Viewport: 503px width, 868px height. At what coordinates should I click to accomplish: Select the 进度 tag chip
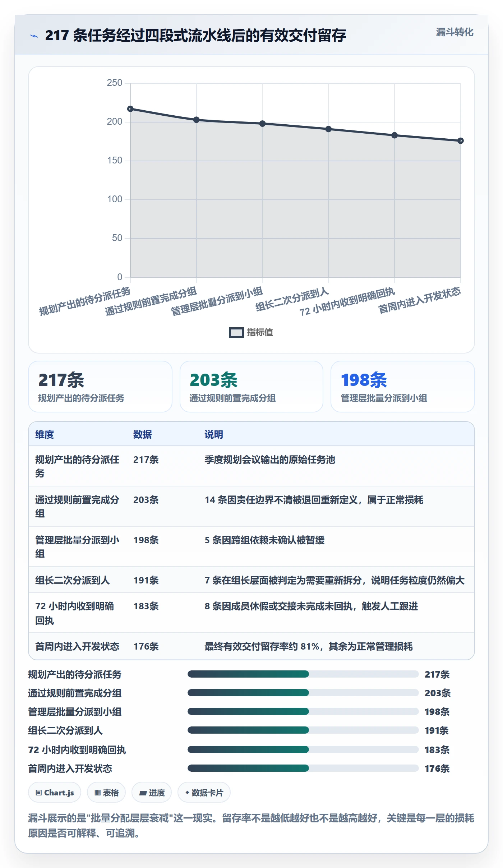tap(152, 793)
